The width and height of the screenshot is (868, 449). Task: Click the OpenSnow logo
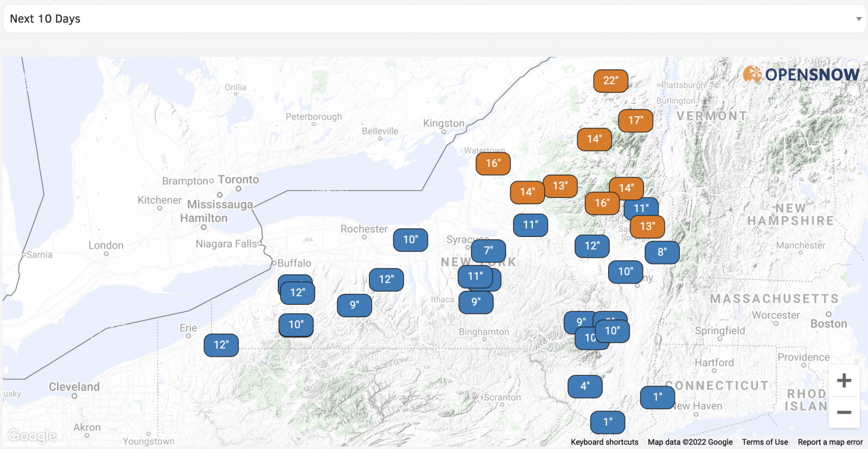(x=801, y=74)
